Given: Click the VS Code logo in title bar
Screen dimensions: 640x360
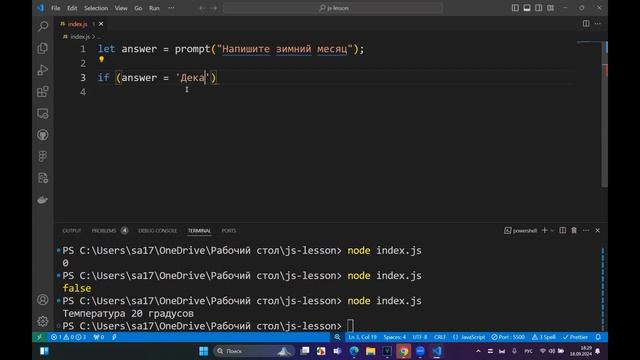Looking at the screenshot, I should pyautogui.click(x=40, y=8).
